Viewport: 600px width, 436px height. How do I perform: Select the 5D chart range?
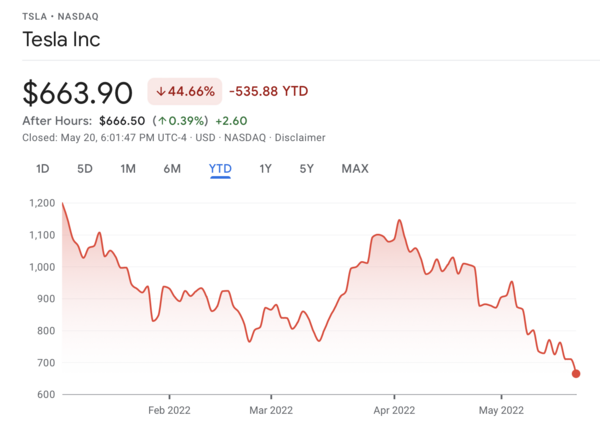pos(85,169)
